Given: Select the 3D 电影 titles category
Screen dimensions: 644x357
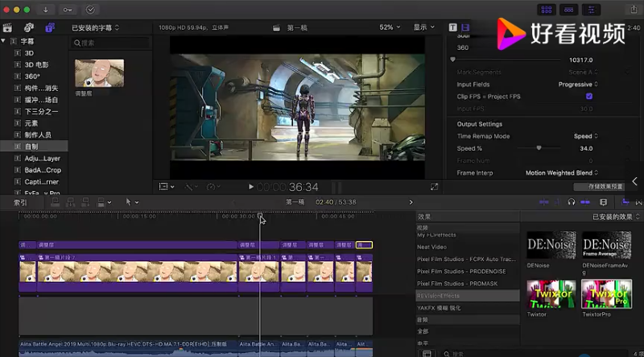Looking at the screenshot, I should (x=36, y=64).
